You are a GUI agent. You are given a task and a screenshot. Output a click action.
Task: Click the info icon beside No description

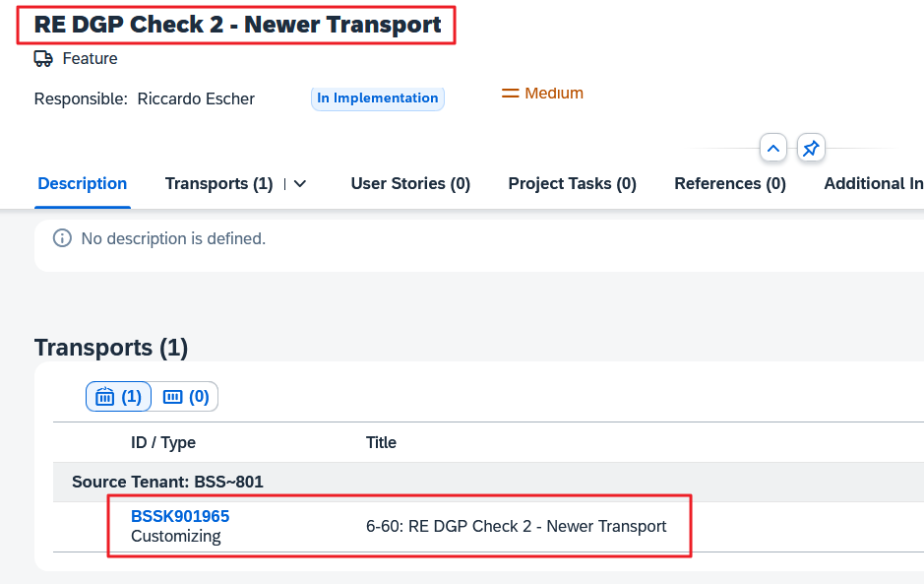tap(62, 238)
